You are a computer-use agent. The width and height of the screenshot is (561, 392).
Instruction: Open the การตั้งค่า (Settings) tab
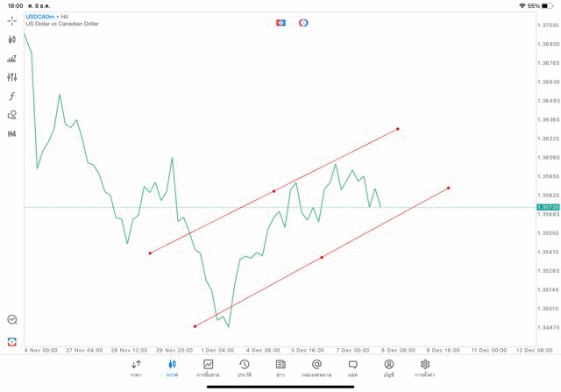425,367
